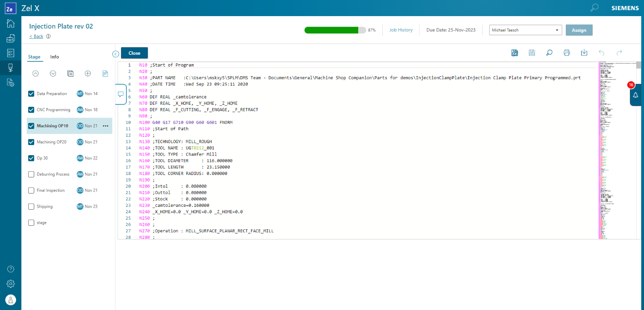Collapse the stage side panel arrow
Image resolution: width=644 pixels, height=310 pixels.
point(116,54)
